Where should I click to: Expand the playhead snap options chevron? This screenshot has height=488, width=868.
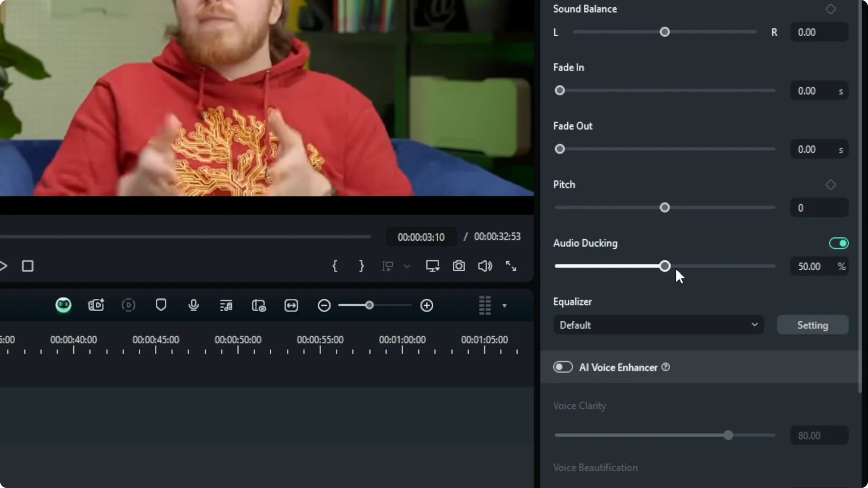407,266
